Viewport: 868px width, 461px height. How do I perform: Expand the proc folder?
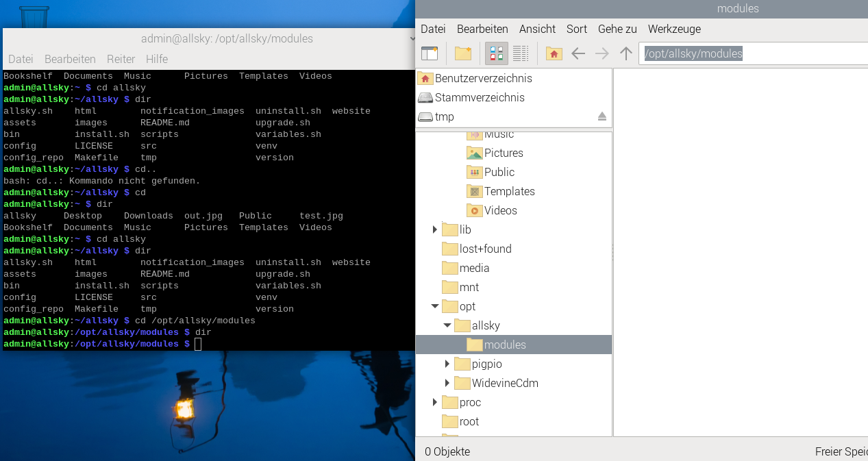[434, 402]
